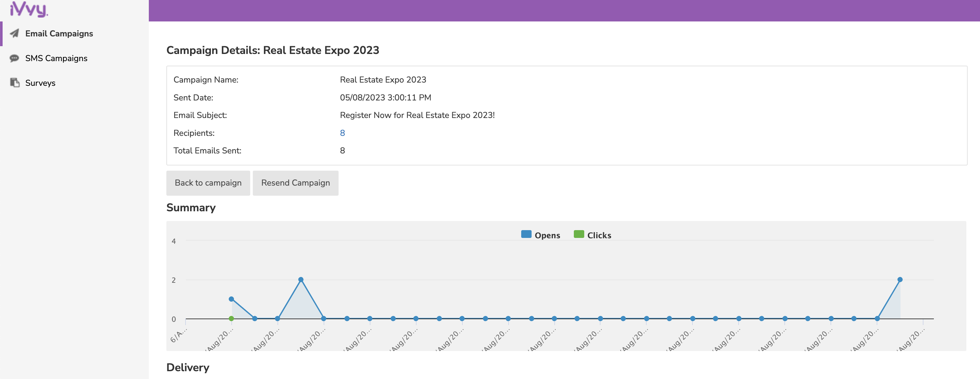Click the first Opens peak point at 2
The width and height of the screenshot is (980, 379).
click(301, 279)
